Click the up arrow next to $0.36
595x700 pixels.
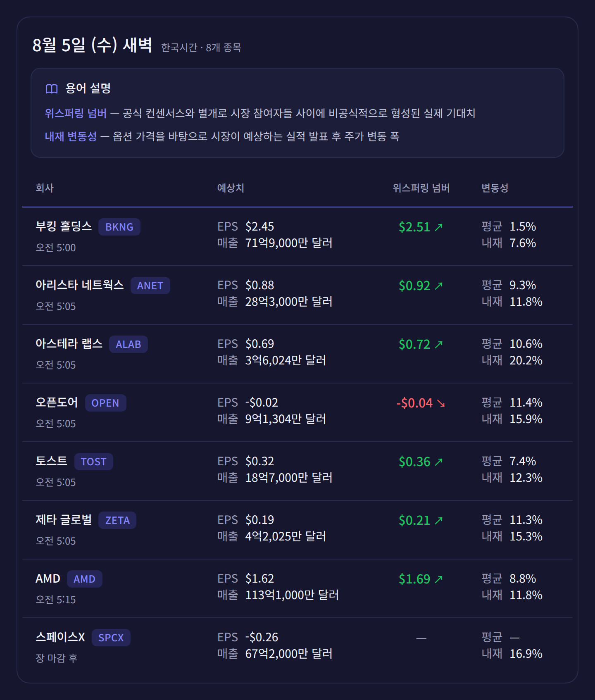tap(439, 462)
